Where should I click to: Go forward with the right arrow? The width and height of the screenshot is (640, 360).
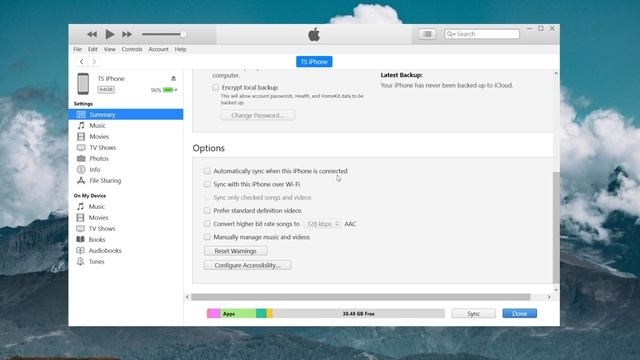pos(94,61)
